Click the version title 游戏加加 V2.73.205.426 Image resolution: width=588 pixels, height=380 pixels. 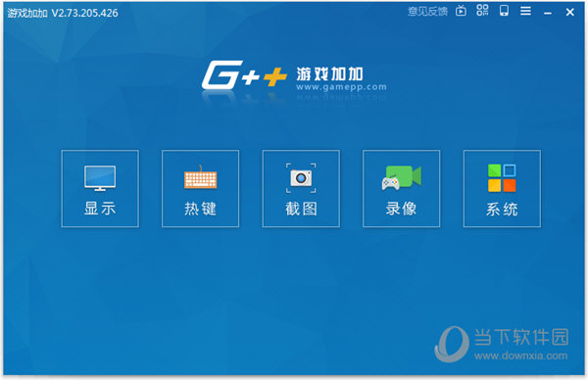[x=63, y=13]
